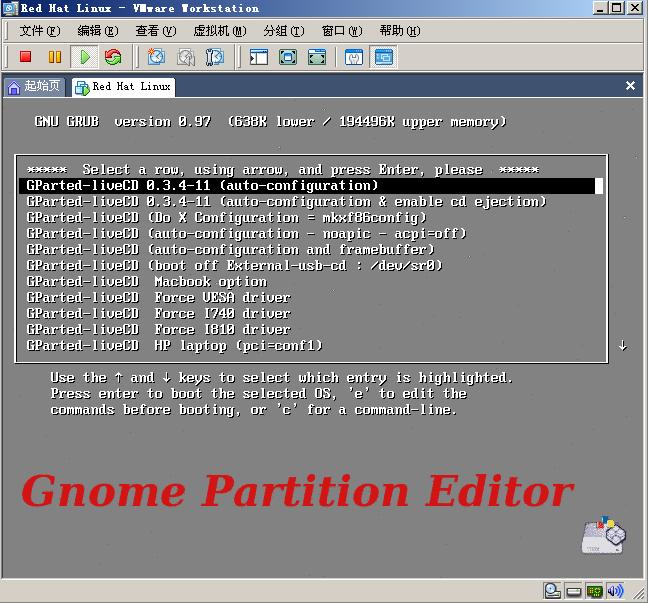Close the Red Hat Linux tab with X
This screenshot has height=603, width=648.
[x=630, y=86]
